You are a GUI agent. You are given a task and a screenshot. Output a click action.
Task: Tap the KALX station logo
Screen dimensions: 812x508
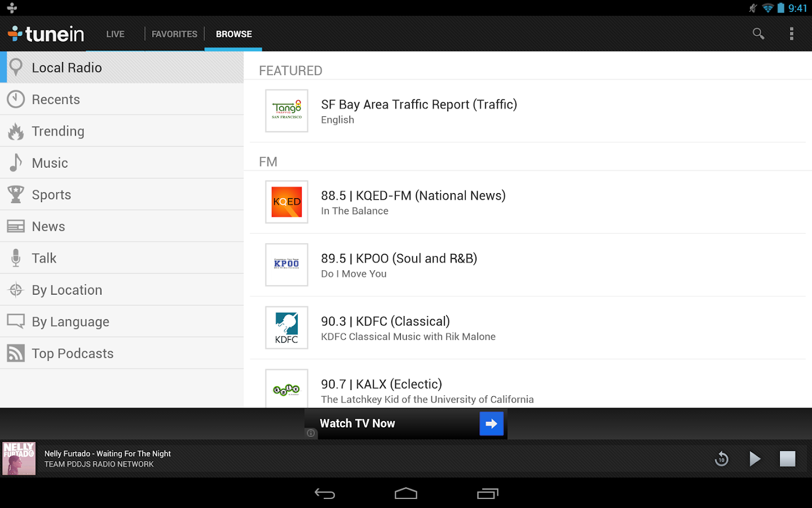pyautogui.click(x=287, y=388)
